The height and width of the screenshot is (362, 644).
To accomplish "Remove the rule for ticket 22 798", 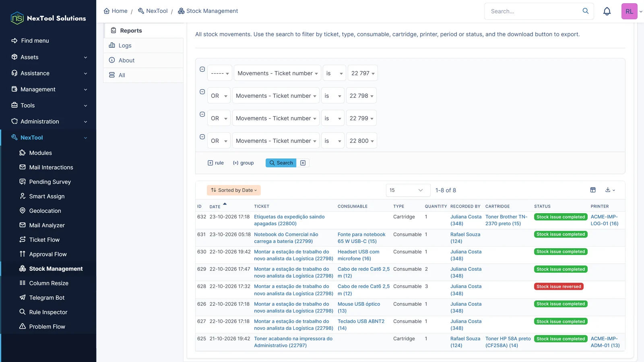I will 202,92.
